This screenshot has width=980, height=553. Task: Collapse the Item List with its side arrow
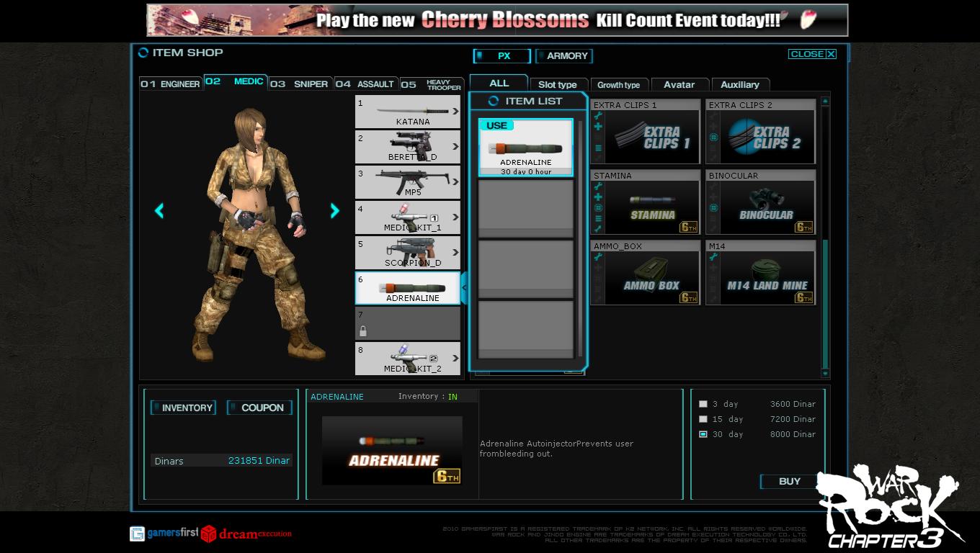tap(465, 288)
